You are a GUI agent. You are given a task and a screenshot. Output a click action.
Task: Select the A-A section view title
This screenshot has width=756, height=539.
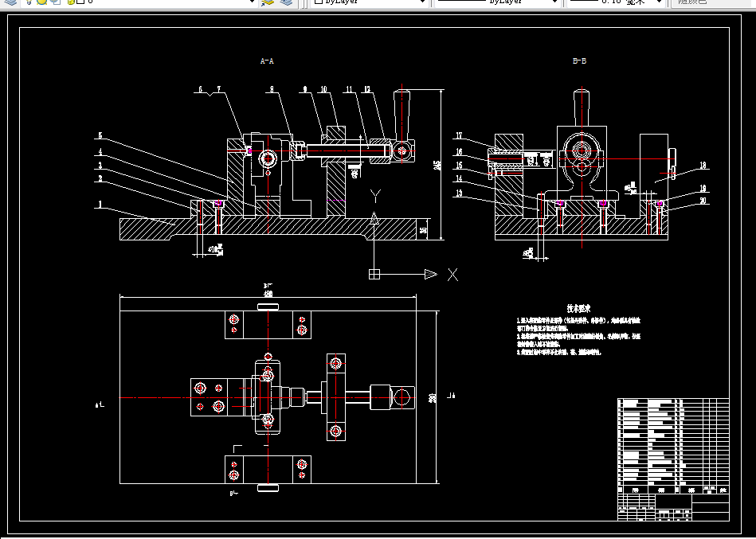click(267, 61)
